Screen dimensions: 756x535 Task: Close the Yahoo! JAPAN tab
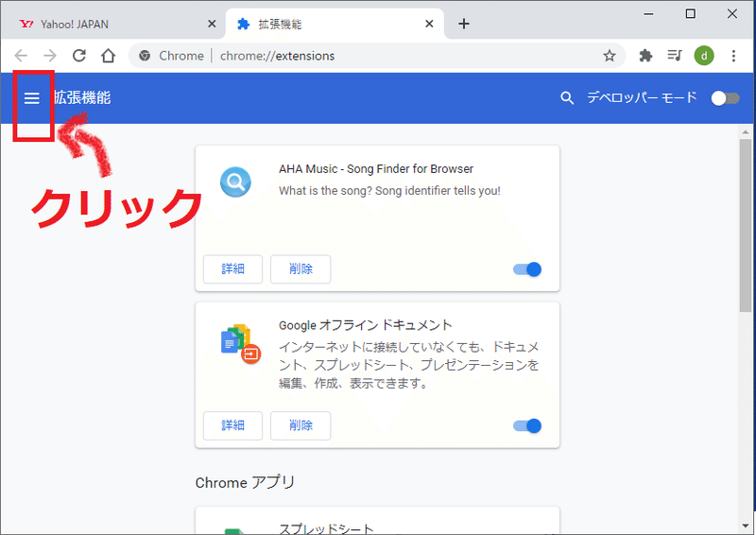click(x=211, y=24)
